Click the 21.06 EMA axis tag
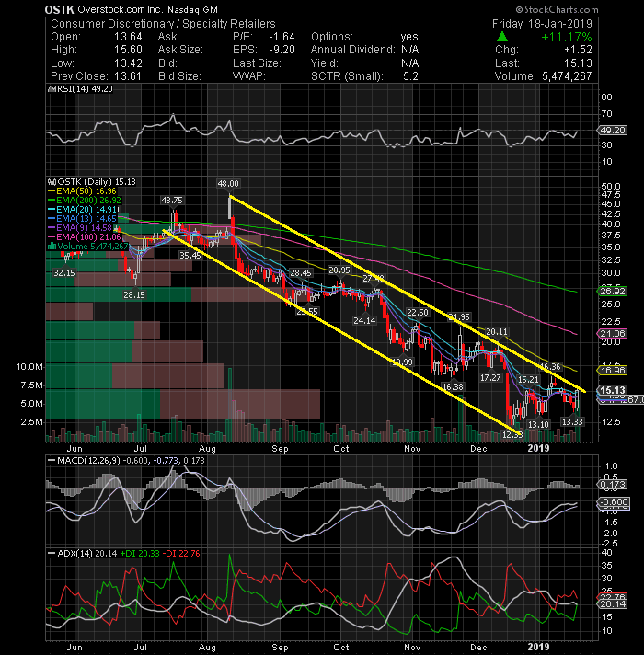Viewport: 644px width, 655px height. click(x=612, y=333)
